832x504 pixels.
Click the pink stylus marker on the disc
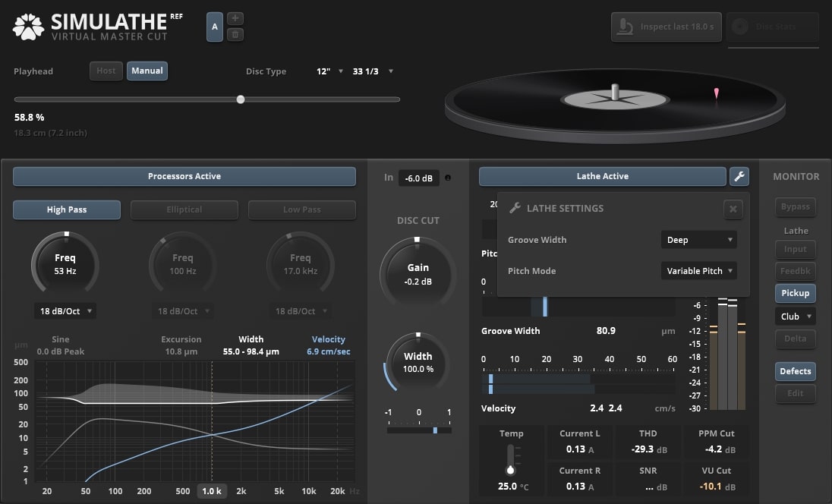coord(716,94)
